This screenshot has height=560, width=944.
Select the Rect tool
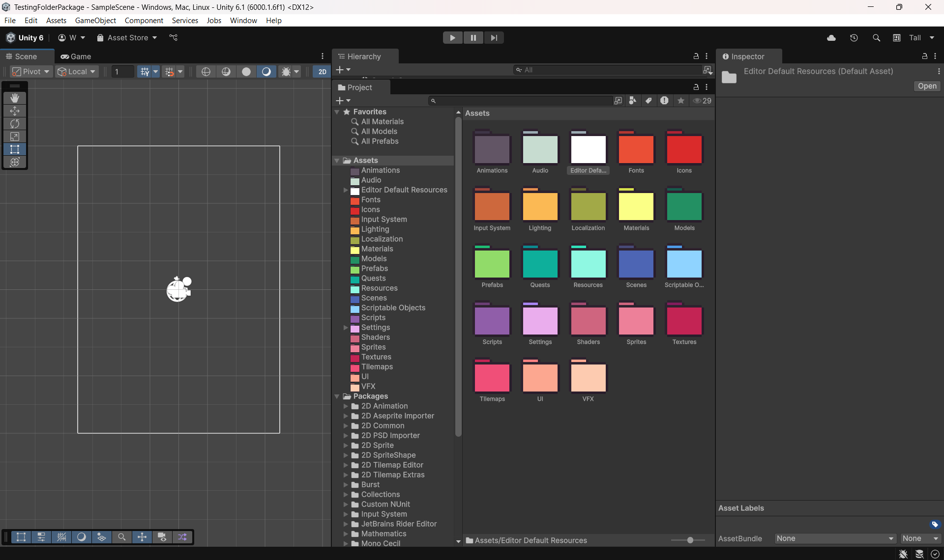click(x=15, y=149)
